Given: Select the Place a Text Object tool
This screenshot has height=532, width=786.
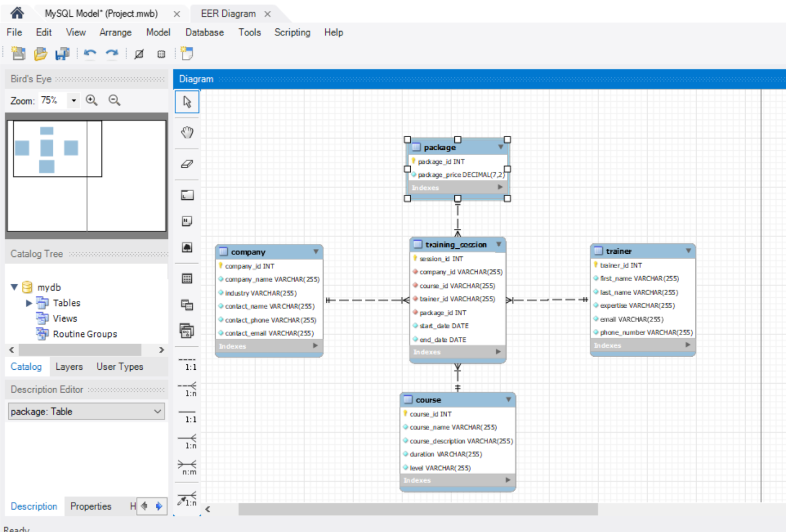Looking at the screenshot, I should click(187, 221).
